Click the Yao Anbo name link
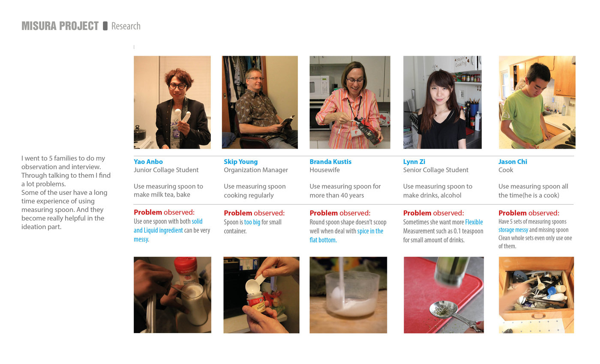Viewport: 600px width, 364px height. tap(148, 162)
